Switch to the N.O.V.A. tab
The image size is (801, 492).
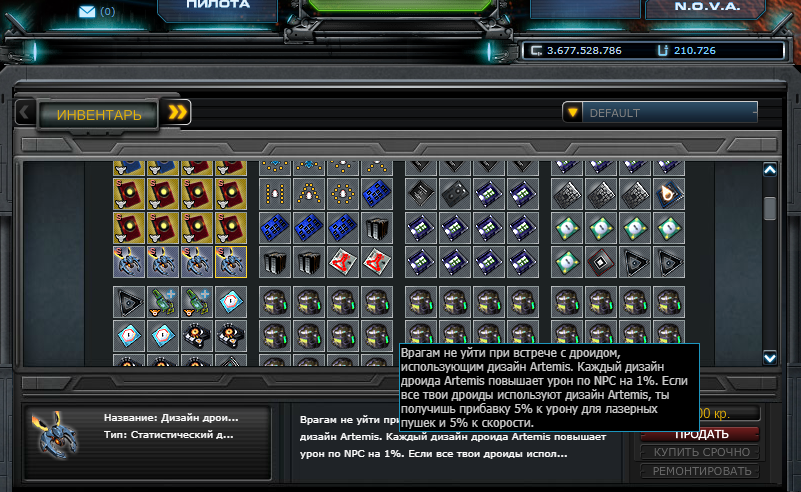click(x=706, y=8)
